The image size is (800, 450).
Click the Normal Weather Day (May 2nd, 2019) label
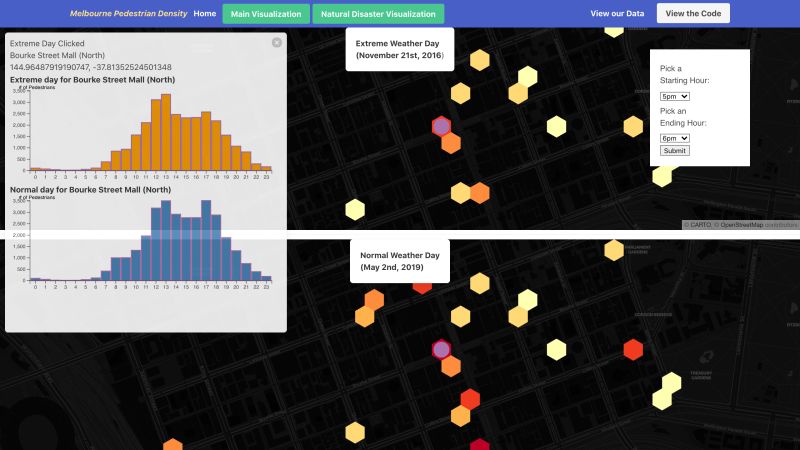coord(399,261)
